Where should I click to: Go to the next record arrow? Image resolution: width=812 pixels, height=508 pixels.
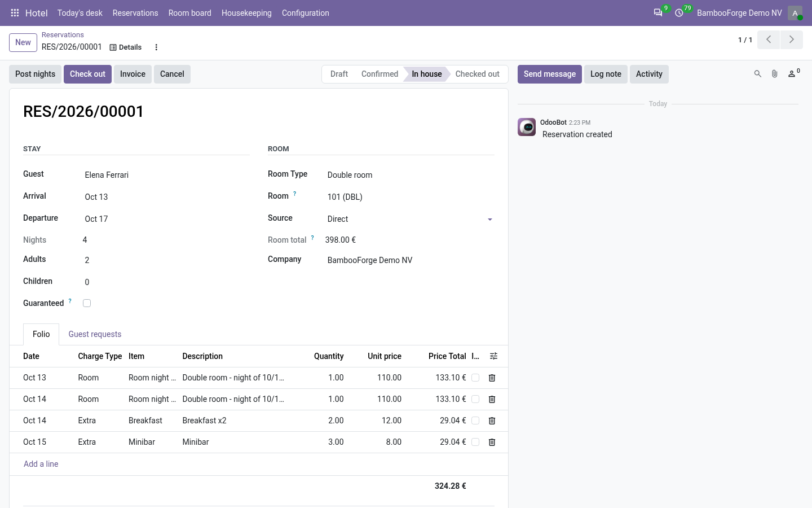pos(792,40)
